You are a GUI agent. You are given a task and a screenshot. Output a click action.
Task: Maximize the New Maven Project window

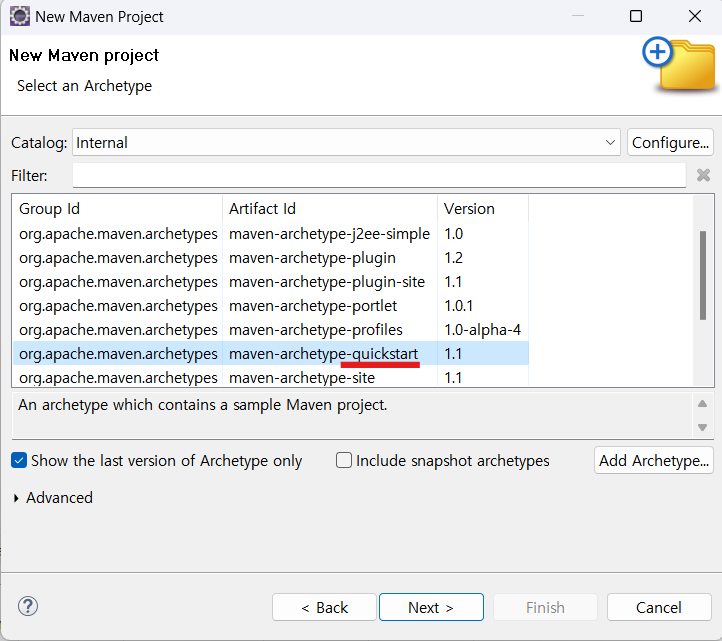pos(636,16)
